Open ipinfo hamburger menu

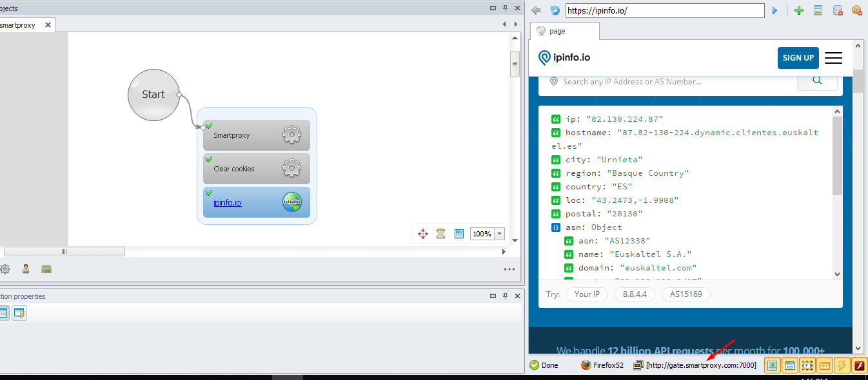coord(833,57)
